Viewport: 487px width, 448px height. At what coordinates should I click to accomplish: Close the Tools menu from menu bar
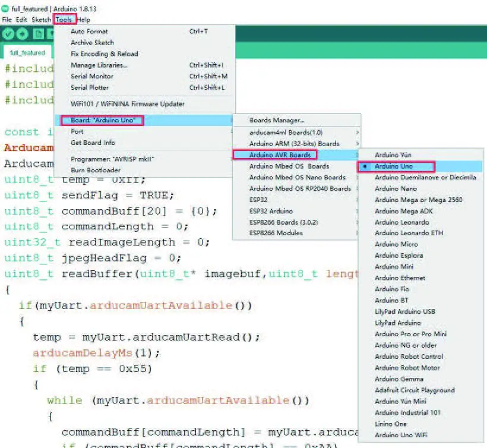[64, 20]
